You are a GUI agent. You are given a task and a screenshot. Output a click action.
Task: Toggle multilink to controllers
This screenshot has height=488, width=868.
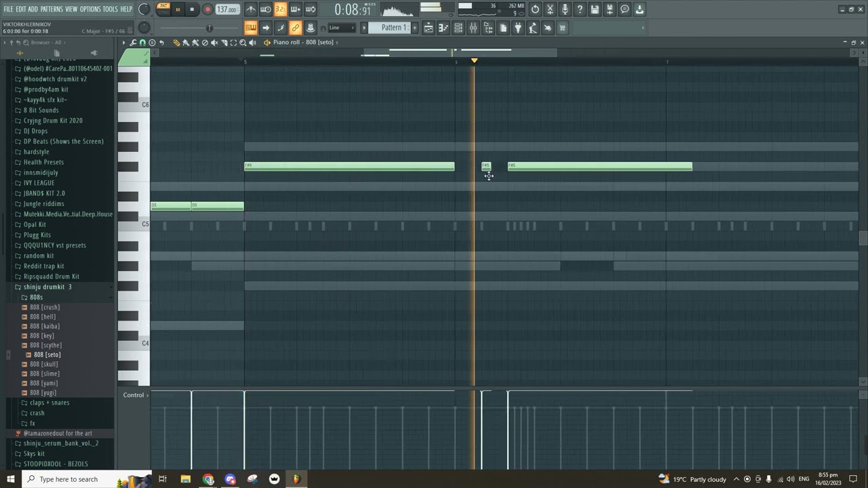(x=310, y=28)
